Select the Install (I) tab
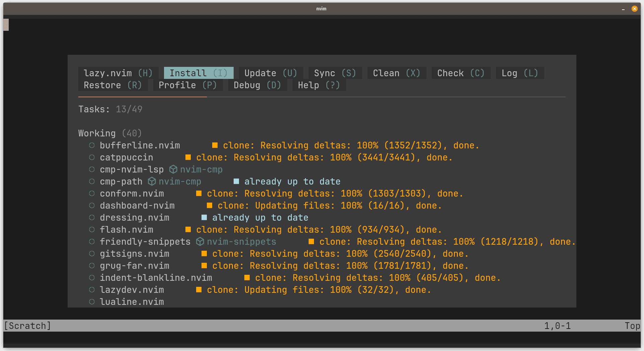 click(198, 73)
